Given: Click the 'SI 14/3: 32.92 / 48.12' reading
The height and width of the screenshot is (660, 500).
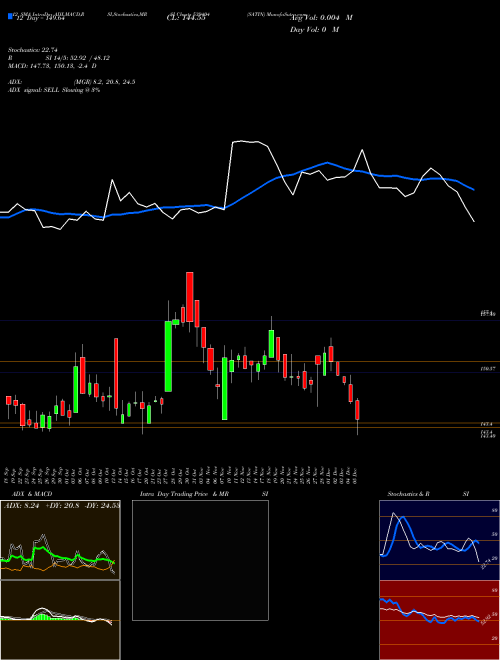Looking at the screenshot, I should coord(78,58).
